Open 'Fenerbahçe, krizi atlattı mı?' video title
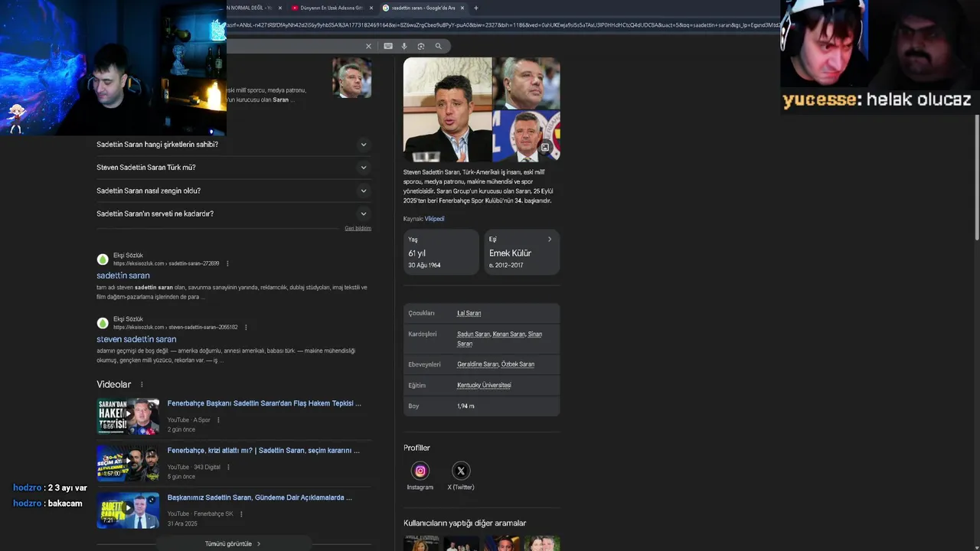The width and height of the screenshot is (980, 551). pos(263,451)
